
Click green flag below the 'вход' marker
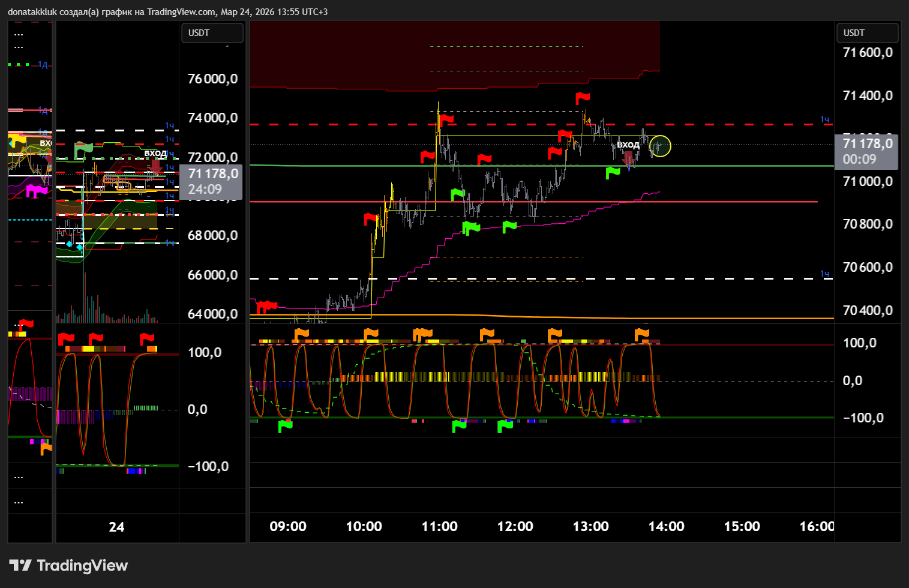click(x=612, y=173)
